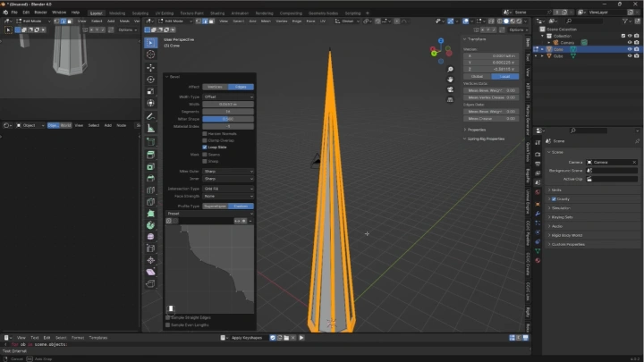Open the Face Strength None dropdown
This screenshot has height=362, width=644.
(x=228, y=196)
